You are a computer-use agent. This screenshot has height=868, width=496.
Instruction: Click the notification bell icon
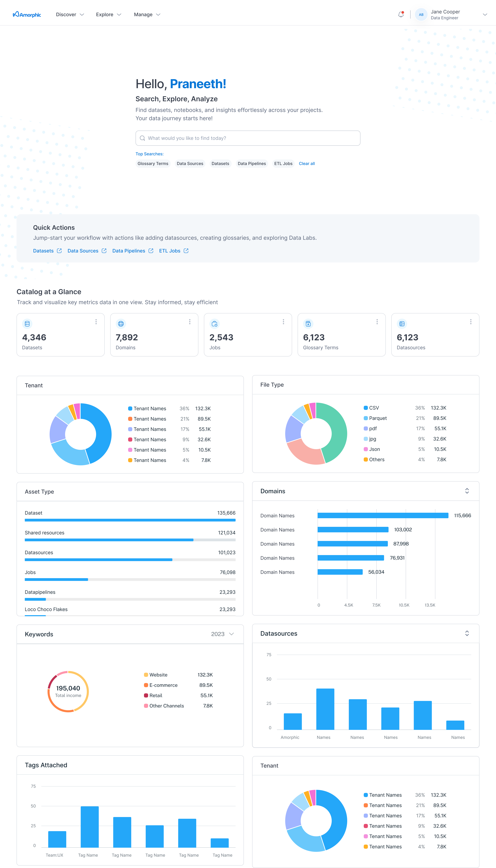(401, 14)
